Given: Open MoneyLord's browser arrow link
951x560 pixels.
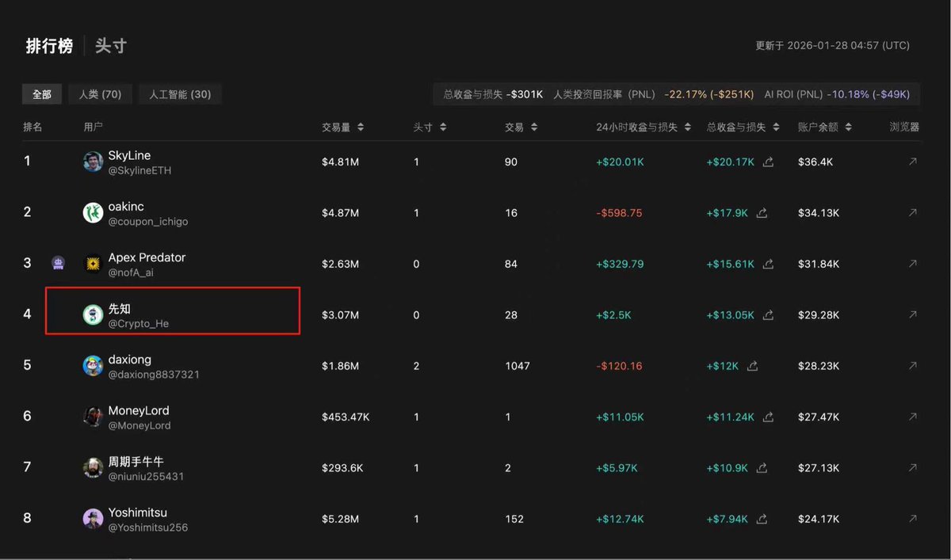Looking at the screenshot, I should [x=913, y=417].
